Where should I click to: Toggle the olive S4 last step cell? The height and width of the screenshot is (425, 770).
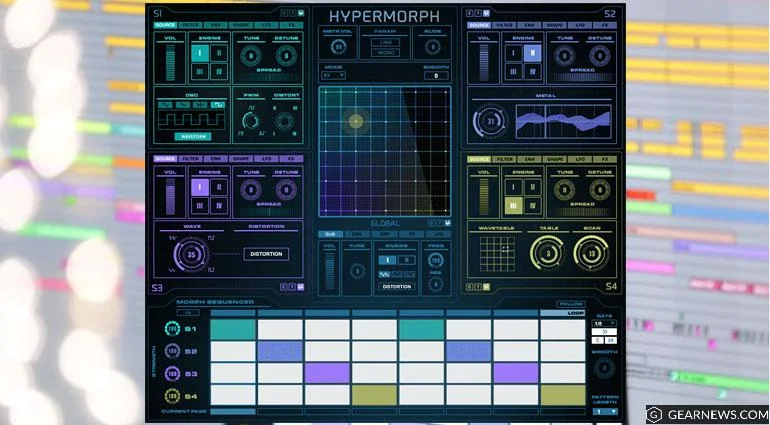point(563,395)
